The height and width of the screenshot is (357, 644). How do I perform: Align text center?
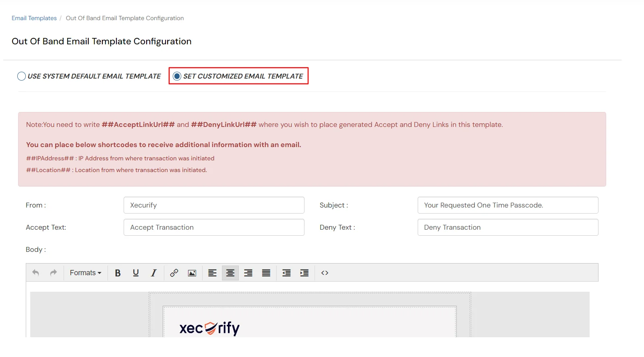coord(230,273)
